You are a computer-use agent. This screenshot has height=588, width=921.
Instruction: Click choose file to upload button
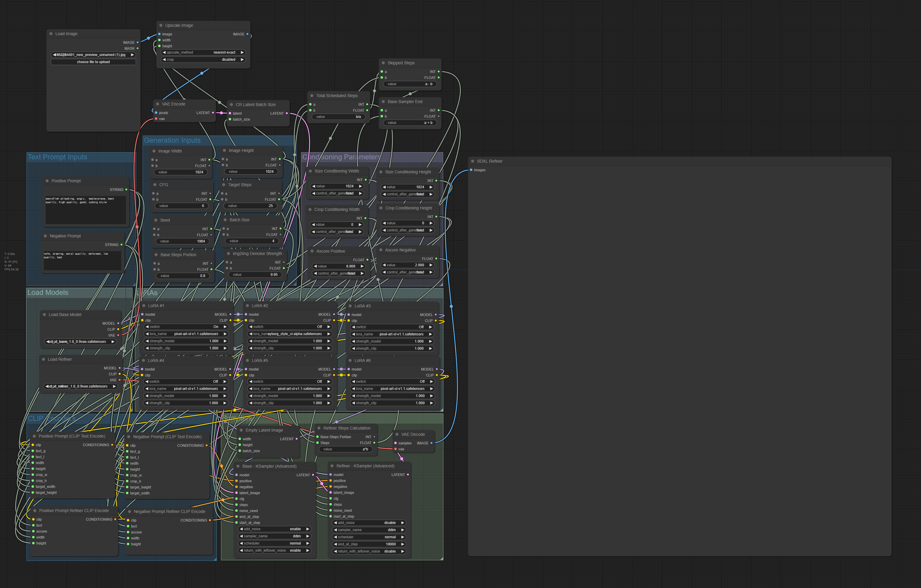(93, 62)
